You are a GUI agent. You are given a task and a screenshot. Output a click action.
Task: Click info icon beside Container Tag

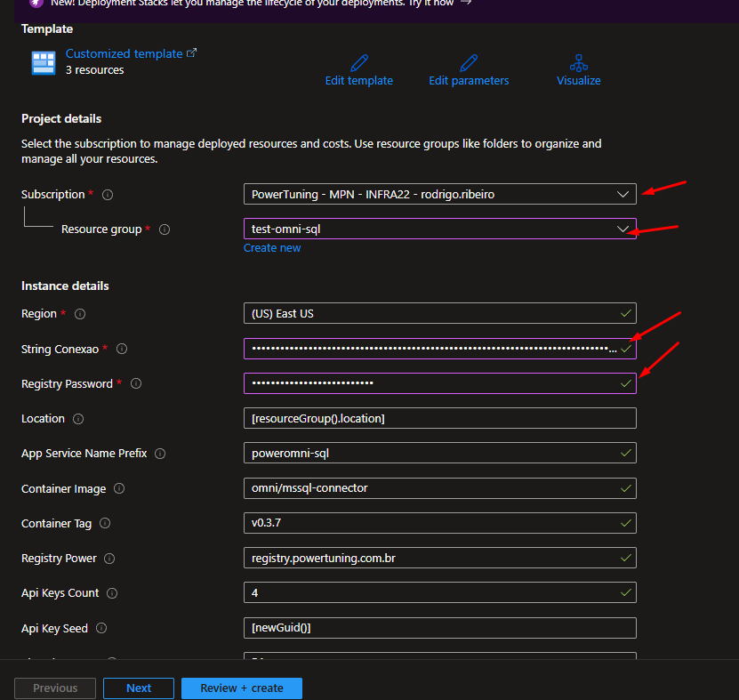[x=106, y=524]
